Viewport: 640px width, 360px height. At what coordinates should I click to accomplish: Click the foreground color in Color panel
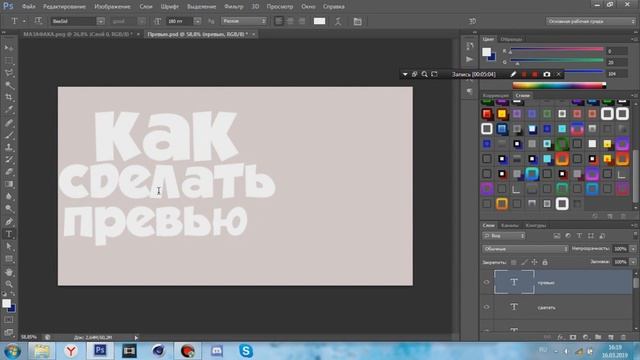(x=486, y=52)
